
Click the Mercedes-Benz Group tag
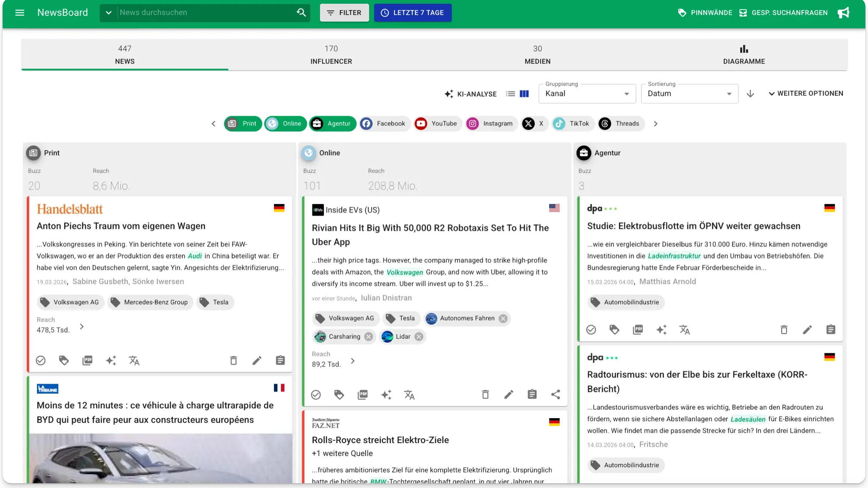click(150, 302)
